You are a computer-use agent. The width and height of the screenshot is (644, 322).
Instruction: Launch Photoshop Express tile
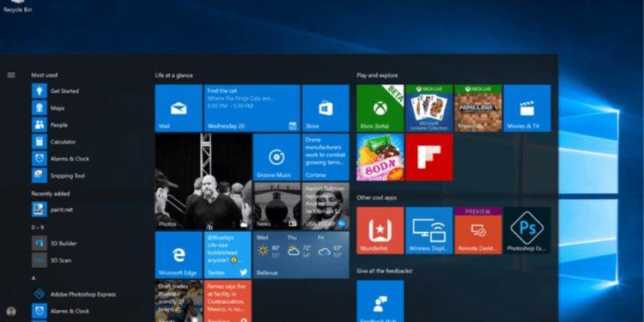pyautogui.click(x=527, y=230)
